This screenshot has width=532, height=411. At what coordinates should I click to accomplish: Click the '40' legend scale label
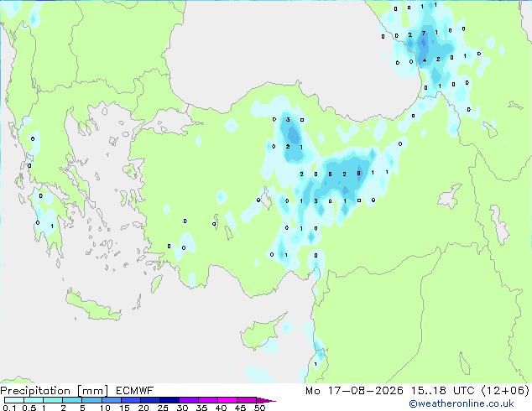click(221, 408)
